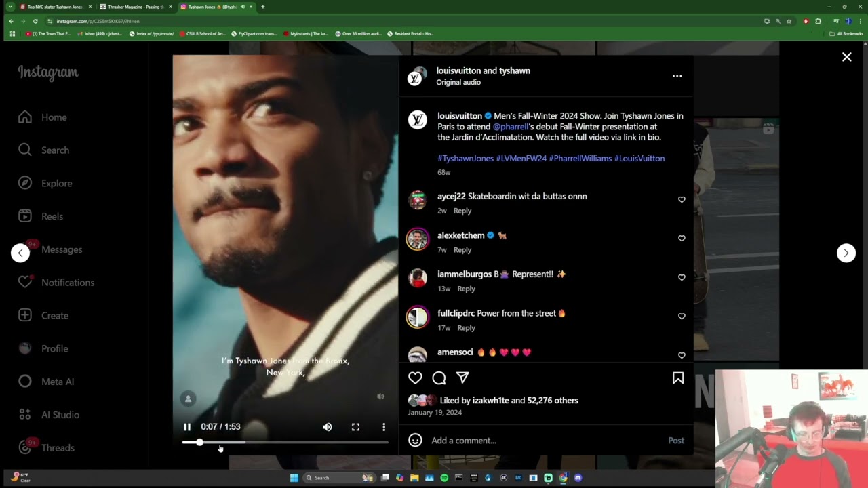Open the emoji picker for comments
The height and width of the screenshot is (488, 868).
click(415, 441)
